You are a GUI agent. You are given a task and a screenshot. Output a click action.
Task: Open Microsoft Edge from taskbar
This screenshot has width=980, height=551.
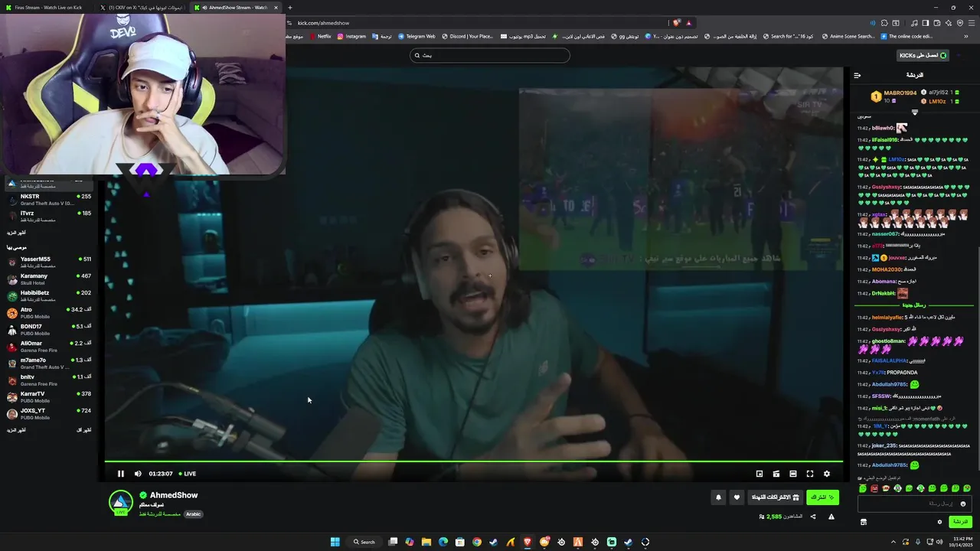[x=443, y=542]
